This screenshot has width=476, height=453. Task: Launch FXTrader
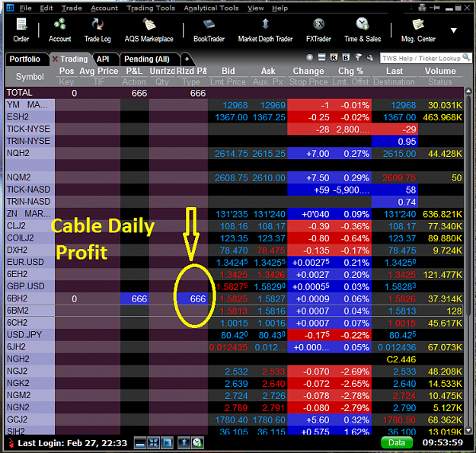pyautogui.click(x=318, y=30)
